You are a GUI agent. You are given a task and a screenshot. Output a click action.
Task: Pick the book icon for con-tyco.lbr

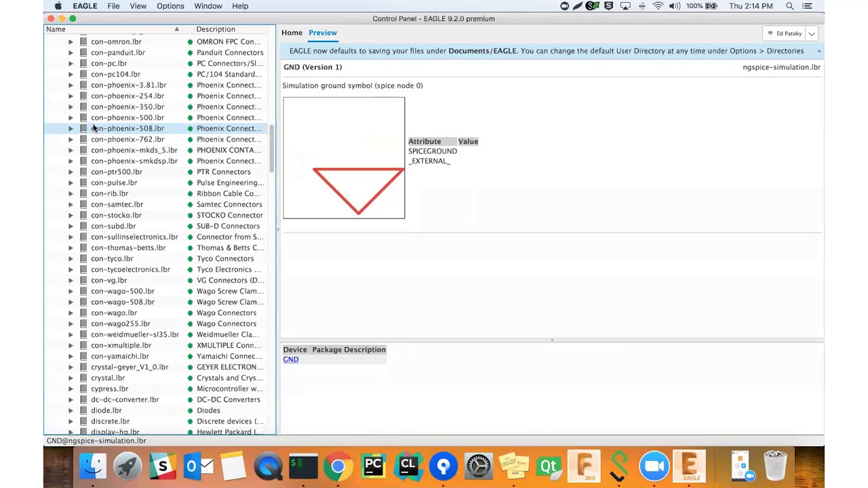(x=83, y=258)
